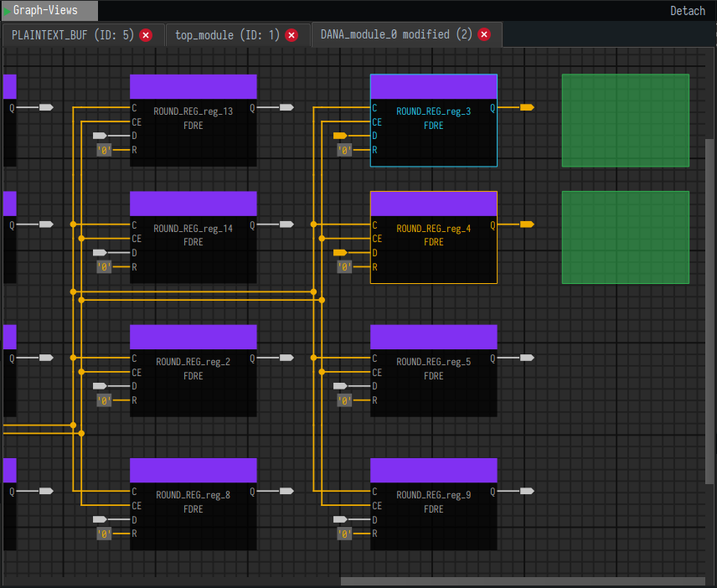Click Q output arrow of ROUND_REG_reg_5

(526, 357)
